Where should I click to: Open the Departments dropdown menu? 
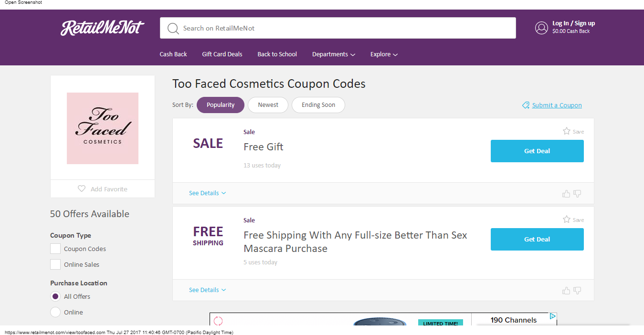pos(334,54)
